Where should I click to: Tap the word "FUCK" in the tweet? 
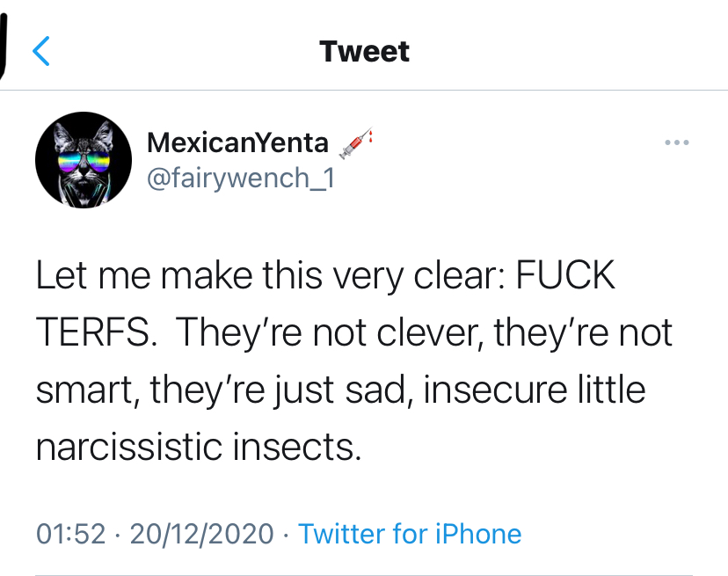(x=564, y=277)
